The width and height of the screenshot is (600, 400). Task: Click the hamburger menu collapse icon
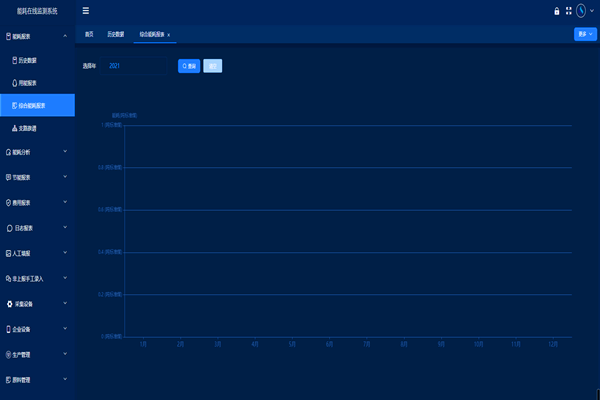[x=85, y=11]
